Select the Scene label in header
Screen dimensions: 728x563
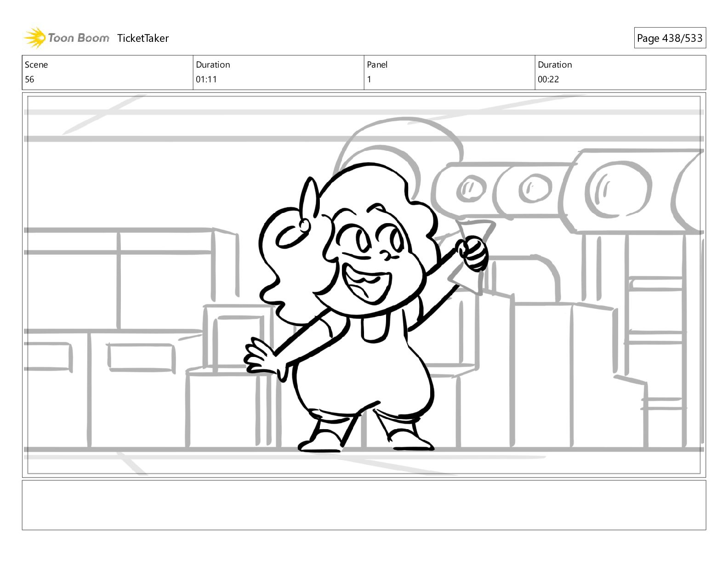[x=36, y=65]
